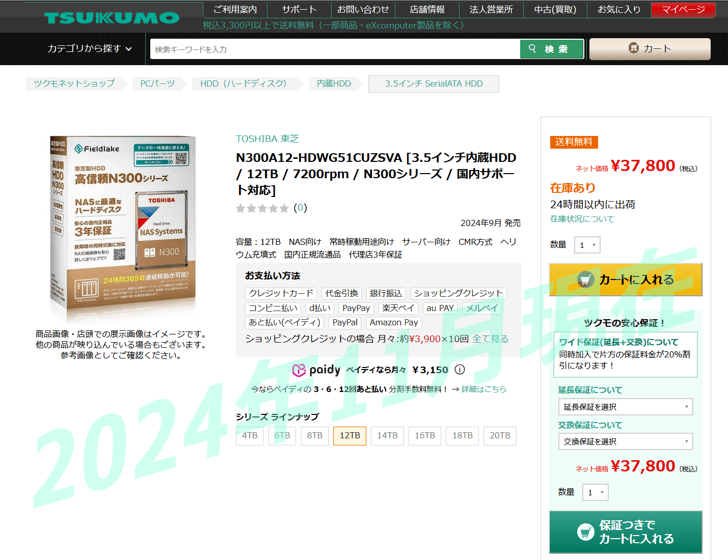Click yellow カートに入れる button
Screen dimensions: 728x560
(x=626, y=279)
